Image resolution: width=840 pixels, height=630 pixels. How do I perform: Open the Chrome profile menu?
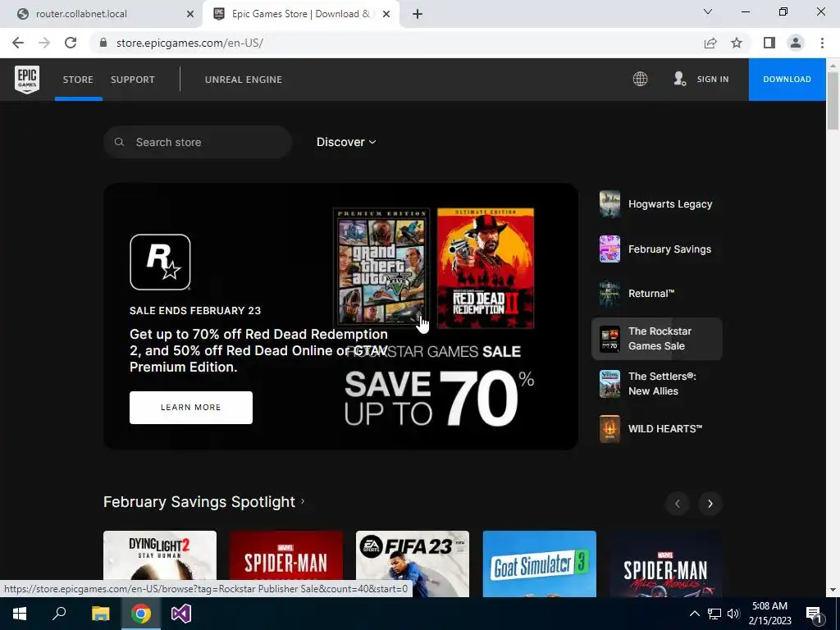pos(796,43)
